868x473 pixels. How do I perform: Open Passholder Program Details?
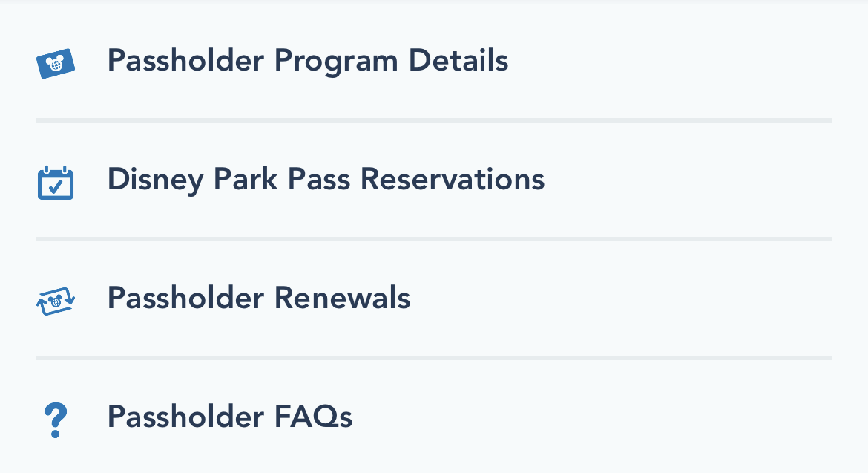coord(308,61)
